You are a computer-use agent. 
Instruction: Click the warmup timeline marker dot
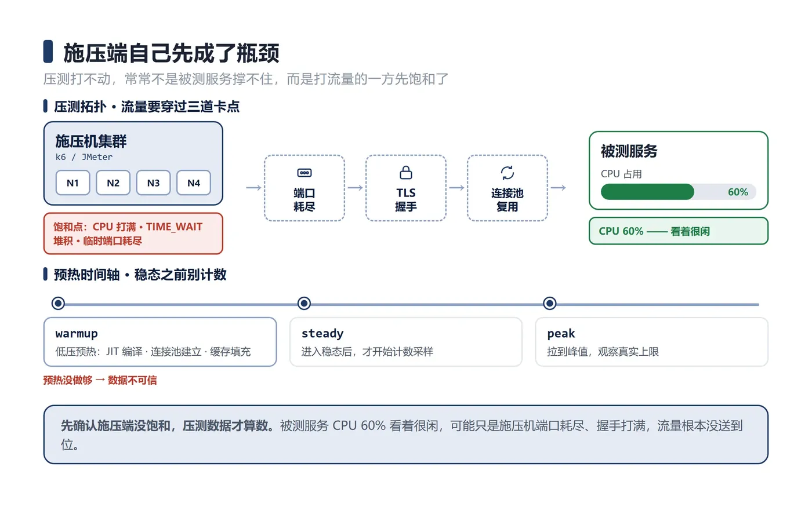(x=58, y=303)
